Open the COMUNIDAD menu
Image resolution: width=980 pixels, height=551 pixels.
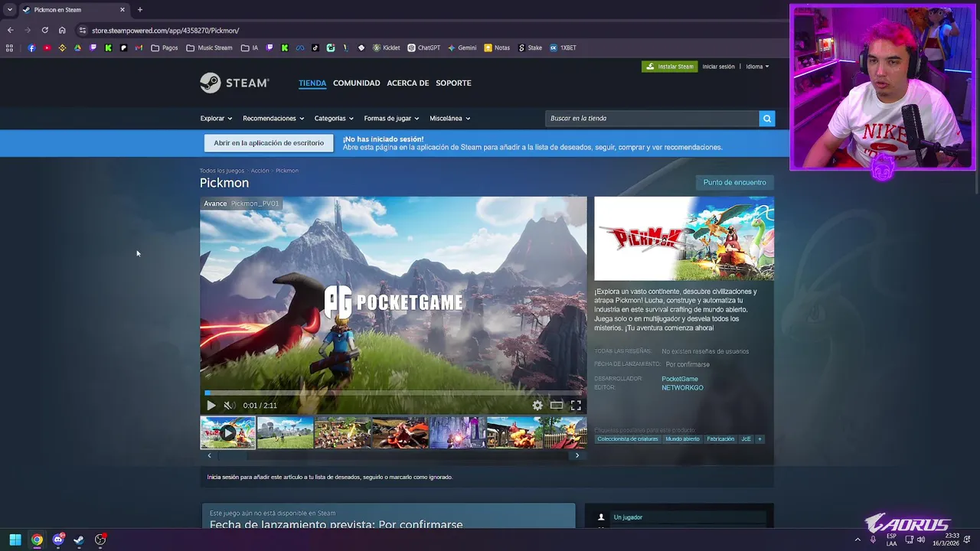click(357, 83)
